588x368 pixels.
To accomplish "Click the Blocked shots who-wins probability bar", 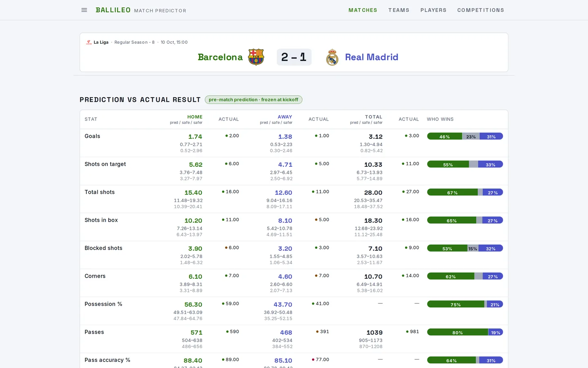I will [465, 249].
